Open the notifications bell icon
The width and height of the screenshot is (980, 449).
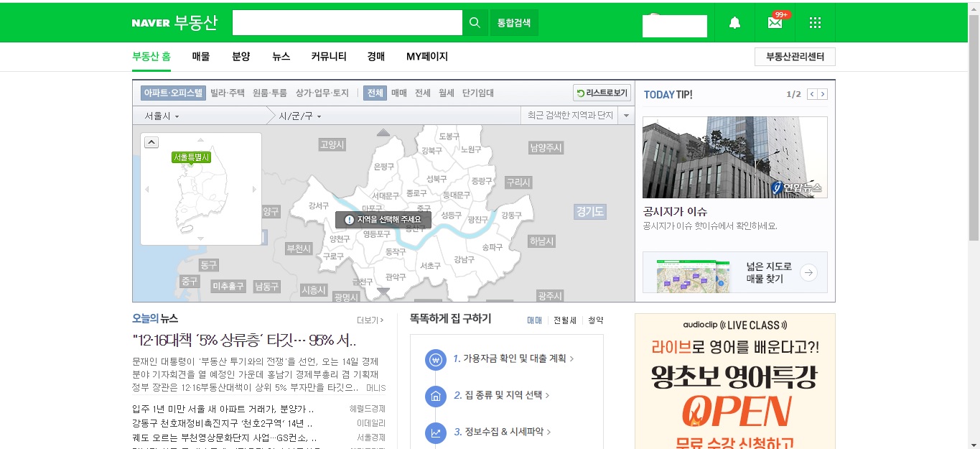coord(734,23)
